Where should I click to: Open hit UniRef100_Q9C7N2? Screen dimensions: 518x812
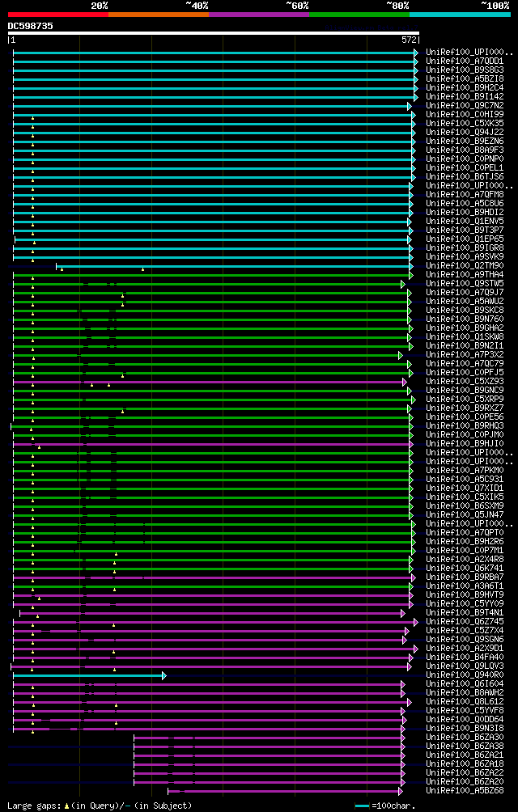click(x=465, y=106)
